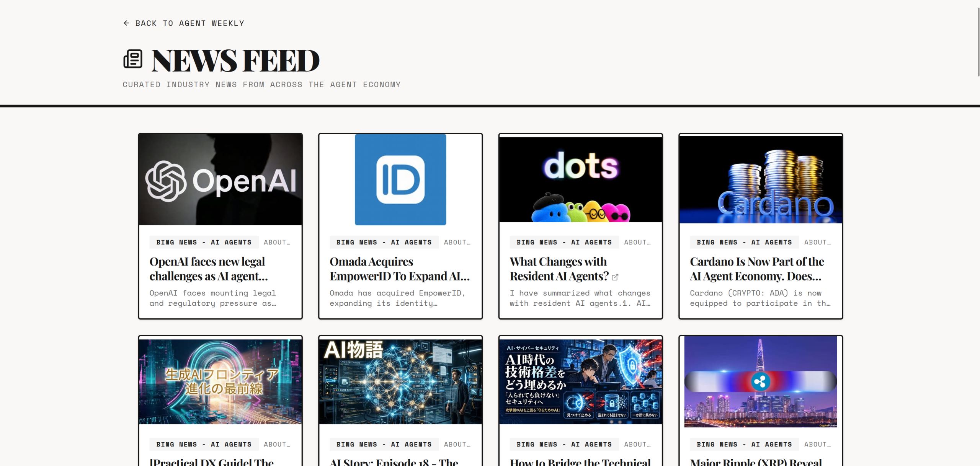Click 'ABOUT…' timestamp on OpenAI card

[x=277, y=242]
